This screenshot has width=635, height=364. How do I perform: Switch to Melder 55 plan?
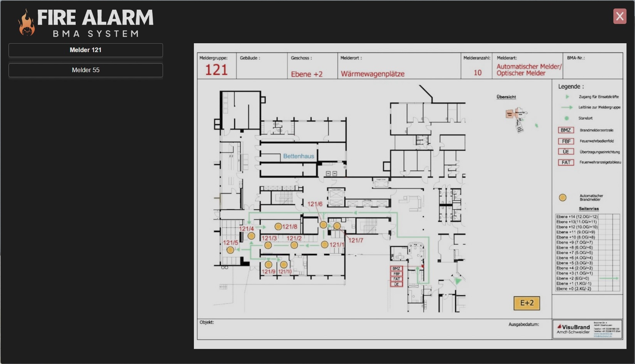(x=85, y=70)
